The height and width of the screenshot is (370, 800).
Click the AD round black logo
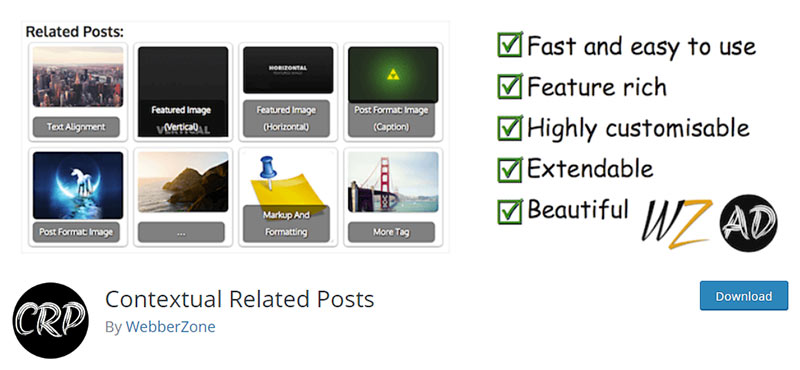click(x=748, y=223)
